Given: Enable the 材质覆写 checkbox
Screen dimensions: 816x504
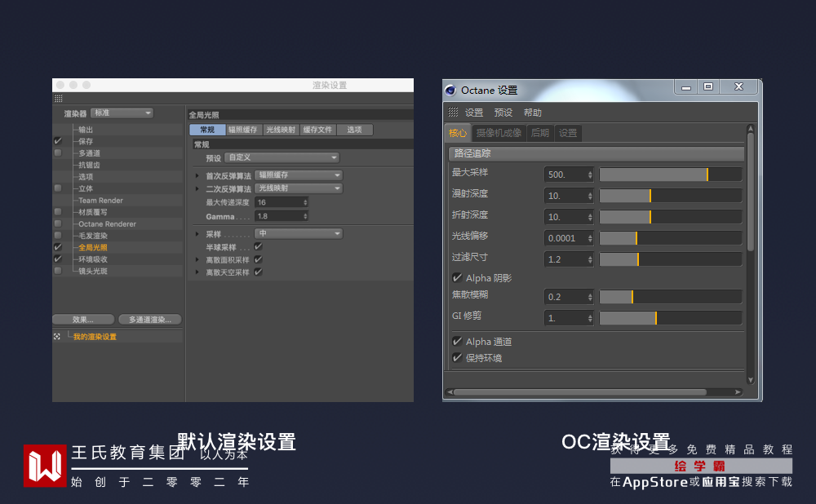Looking at the screenshot, I should click(x=58, y=212).
